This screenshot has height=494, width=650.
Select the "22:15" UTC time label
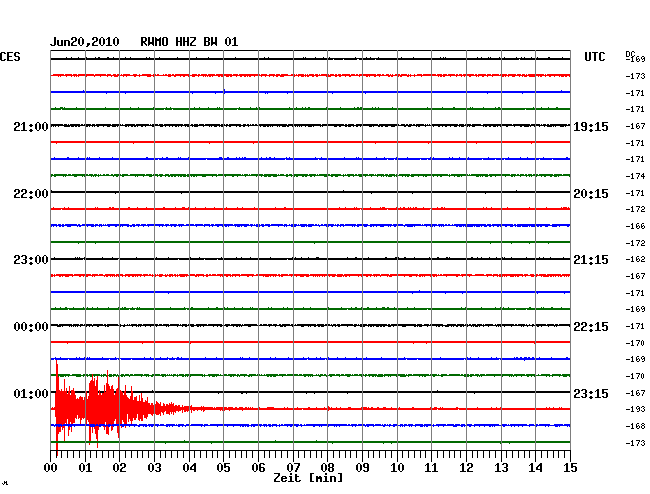(x=591, y=327)
